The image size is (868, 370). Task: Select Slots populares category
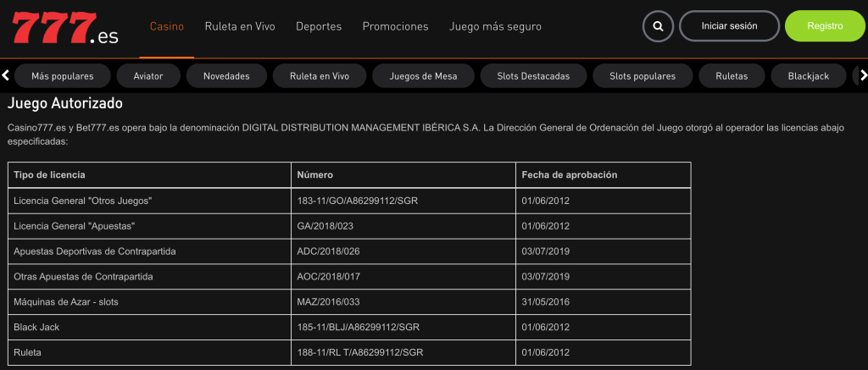[x=643, y=76]
